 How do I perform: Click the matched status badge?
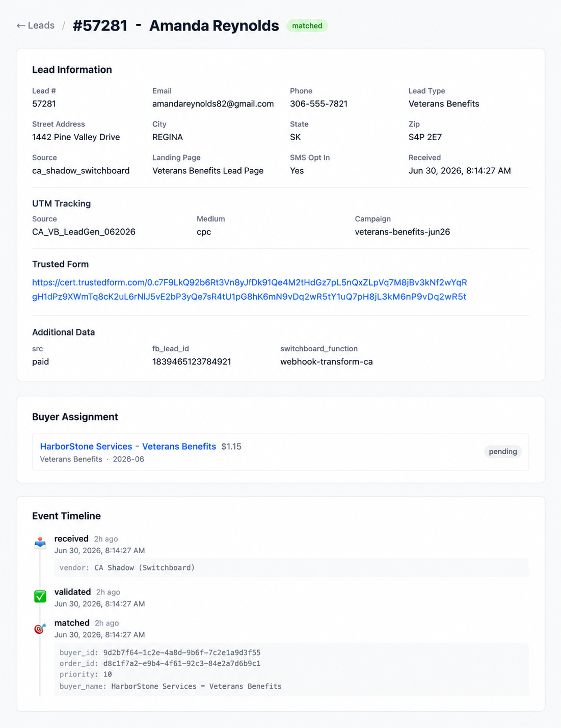coord(307,25)
